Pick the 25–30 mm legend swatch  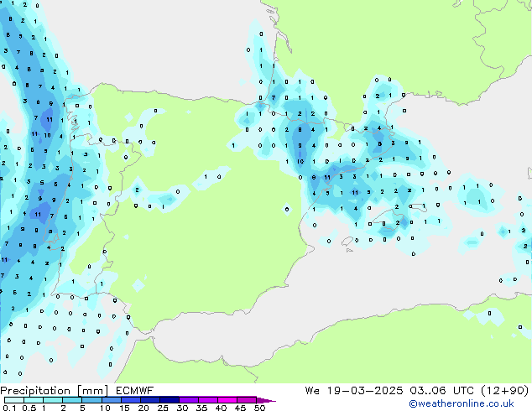(170, 400)
